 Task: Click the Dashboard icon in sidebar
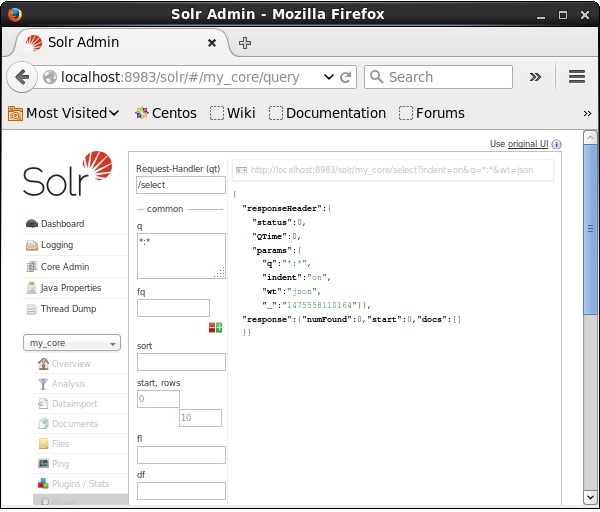(32, 224)
